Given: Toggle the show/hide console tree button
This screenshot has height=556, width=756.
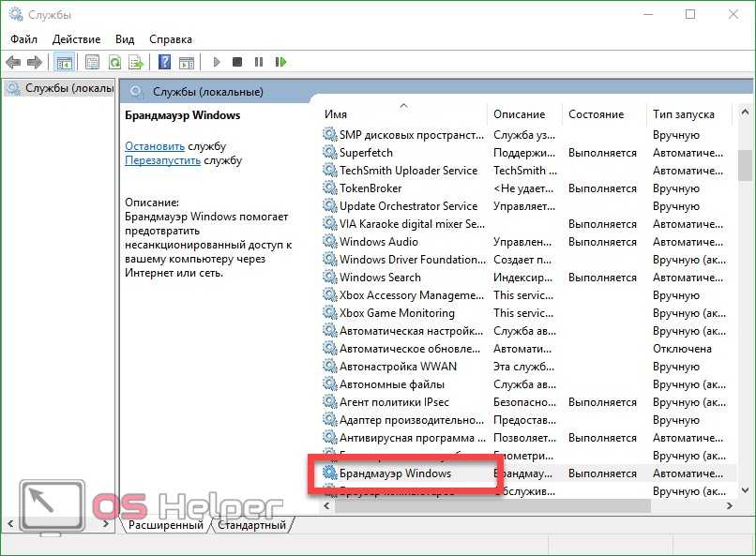Looking at the screenshot, I should tap(65, 63).
